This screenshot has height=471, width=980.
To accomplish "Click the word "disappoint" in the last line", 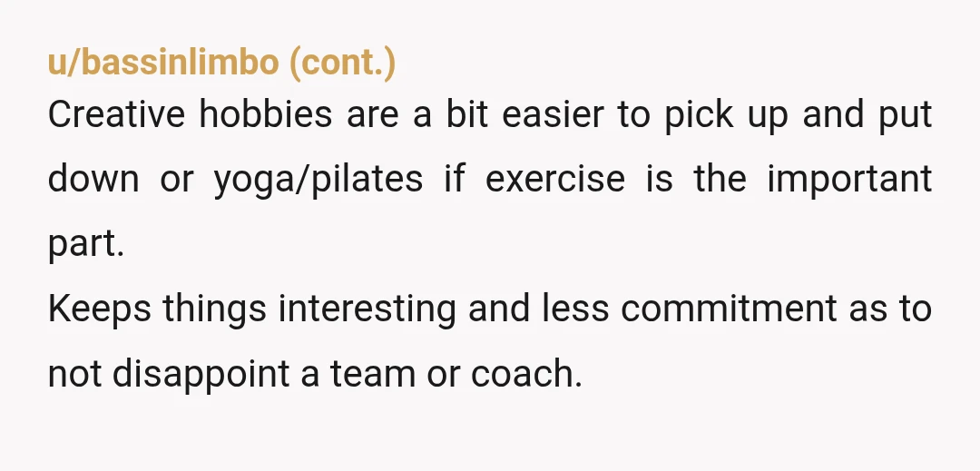I will tap(201, 376).
